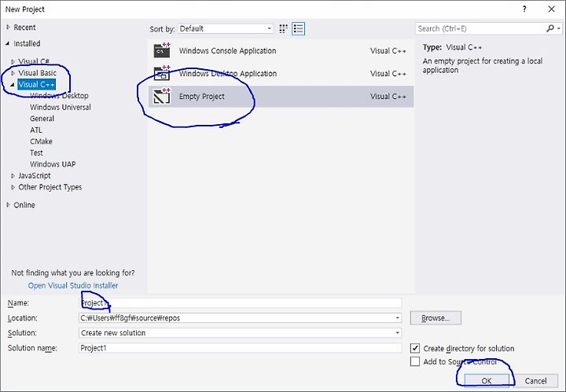Select Windows Universal category
The height and width of the screenshot is (392, 566).
61,107
